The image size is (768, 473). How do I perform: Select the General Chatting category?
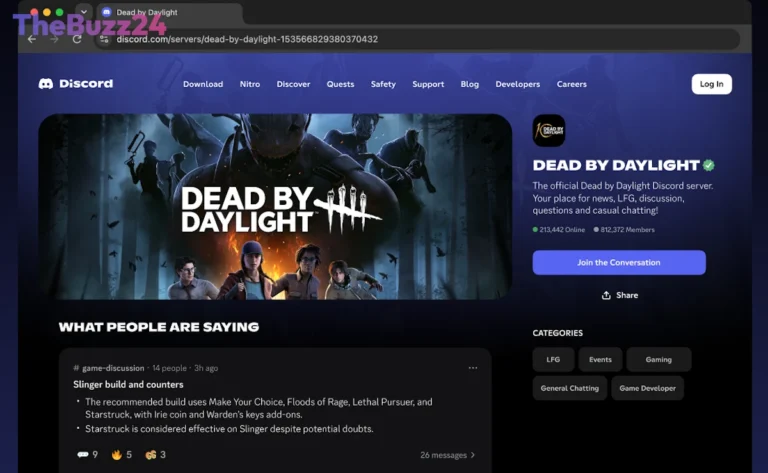tap(570, 388)
